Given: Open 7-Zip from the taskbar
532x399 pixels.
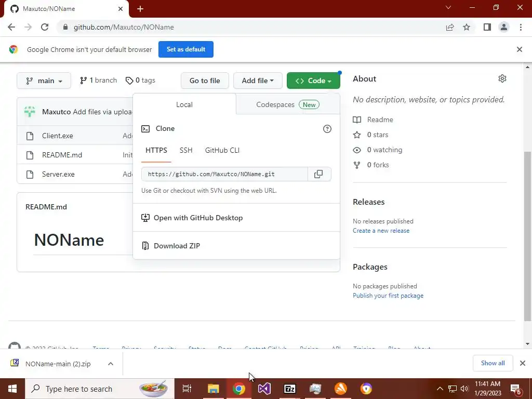Looking at the screenshot, I should 290,389.
